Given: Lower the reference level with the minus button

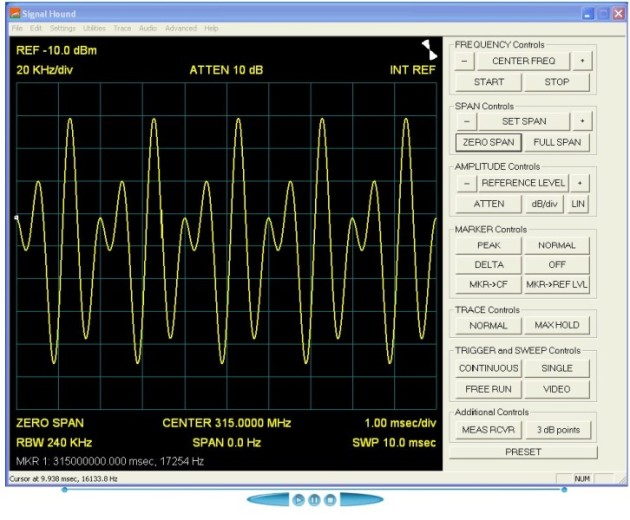Looking at the screenshot, I should (x=465, y=183).
